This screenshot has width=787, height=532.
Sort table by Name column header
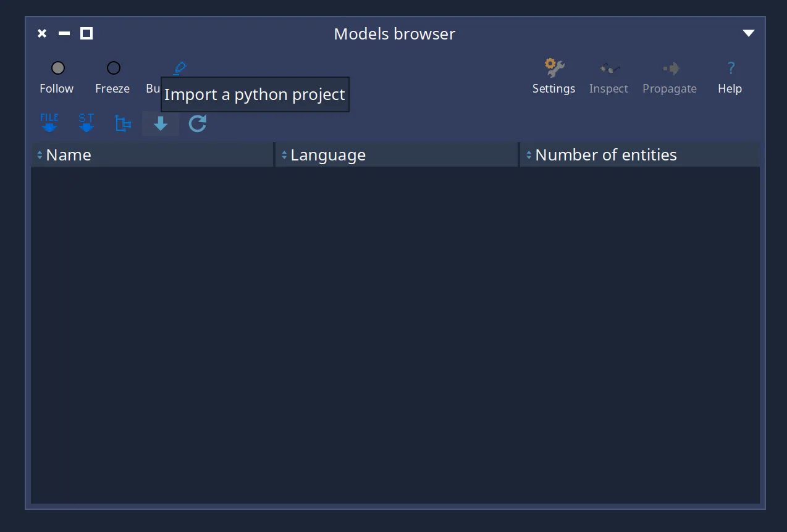pyautogui.click(x=152, y=155)
